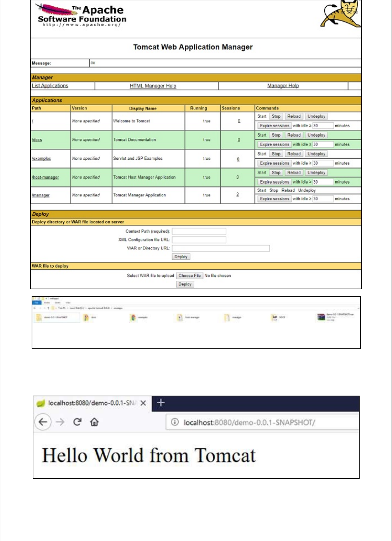Stop the Tomcat Host Manager Application
Image resolution: width=392 pixels, height=541 pixels.
276,173
